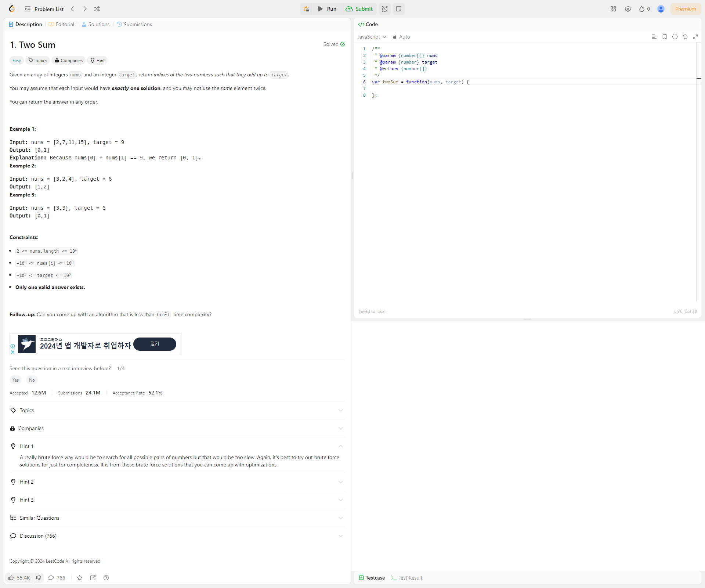705x588 pixels.
Task: Open the debugger icon beside Run
Action: pos(306,9)
